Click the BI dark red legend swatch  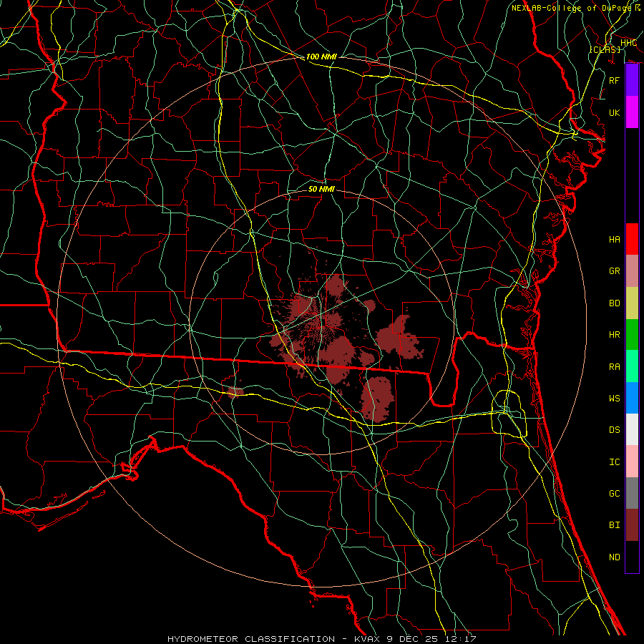click(x=632, y=525)
